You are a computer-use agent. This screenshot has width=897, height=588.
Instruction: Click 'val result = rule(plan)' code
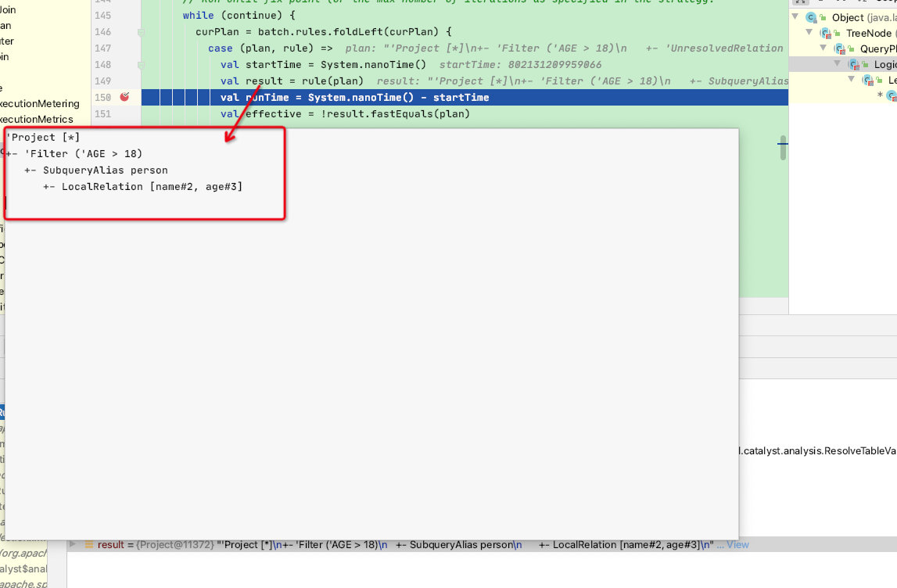pos(292,81)
